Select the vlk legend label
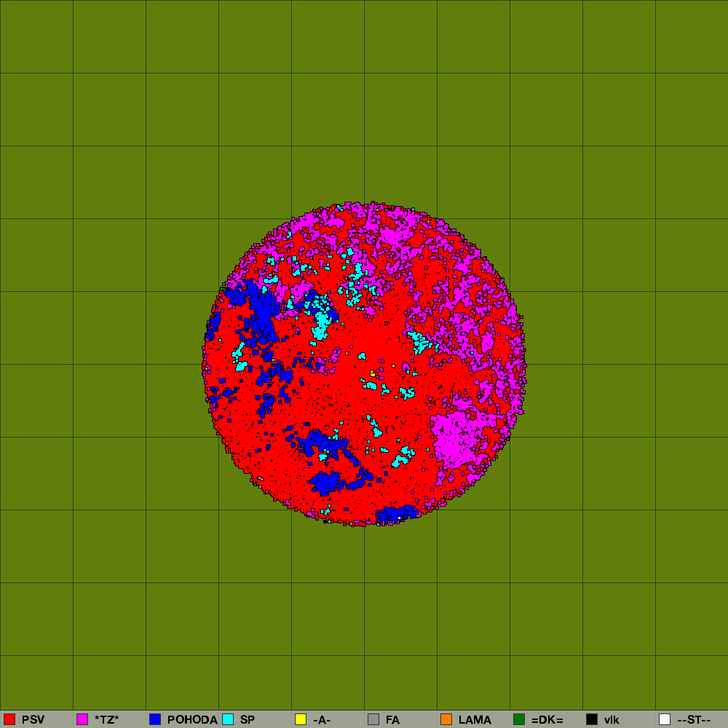Viewport: 728px width, 728px height. tap(612, 720)
